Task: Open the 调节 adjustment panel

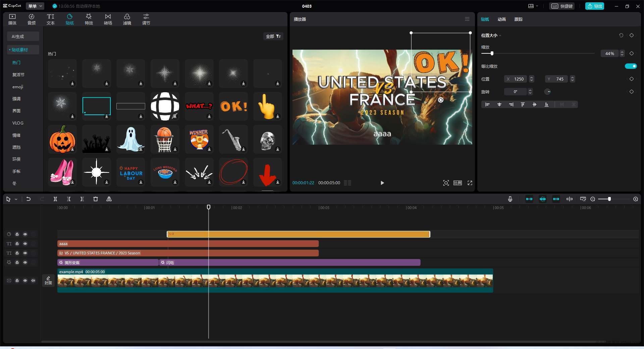Action: pyautogui.click(x=146, y=19)
